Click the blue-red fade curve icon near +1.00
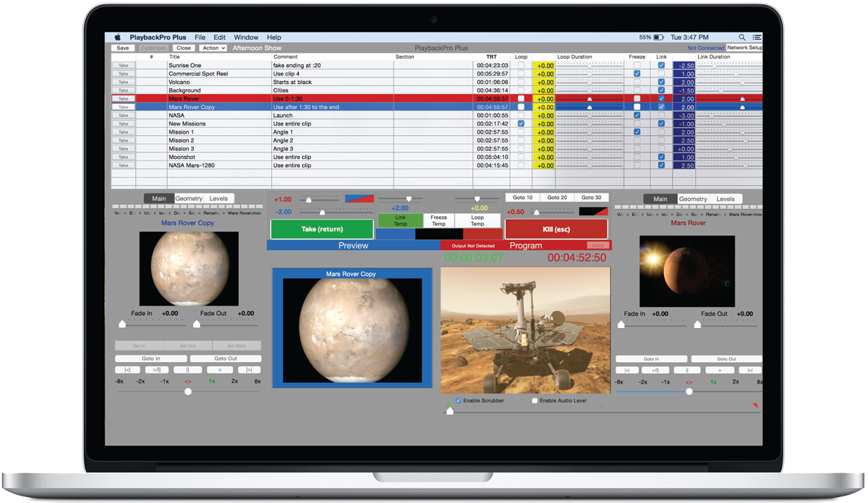Viewport: 868px width, 503px height. (x=359, y=198)
